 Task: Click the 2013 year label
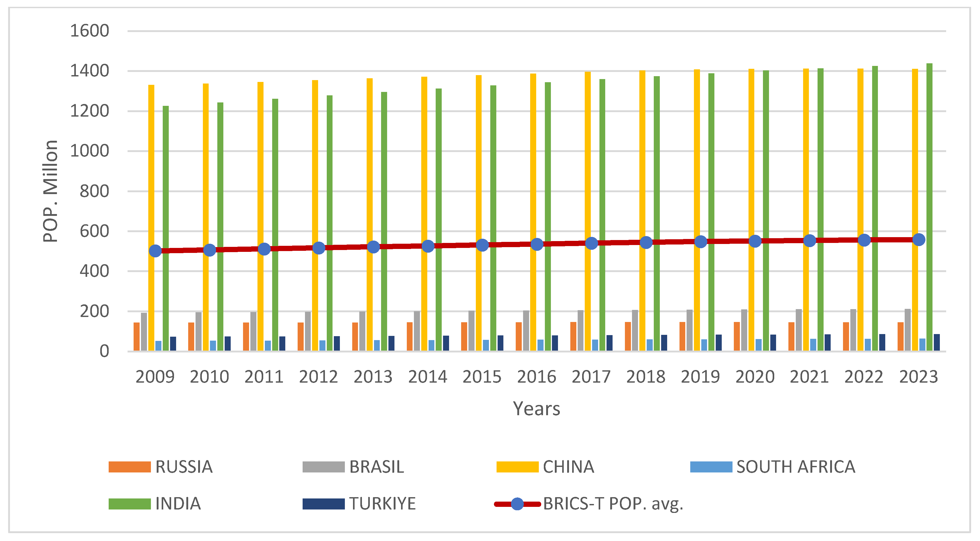(x=373, y=377)
